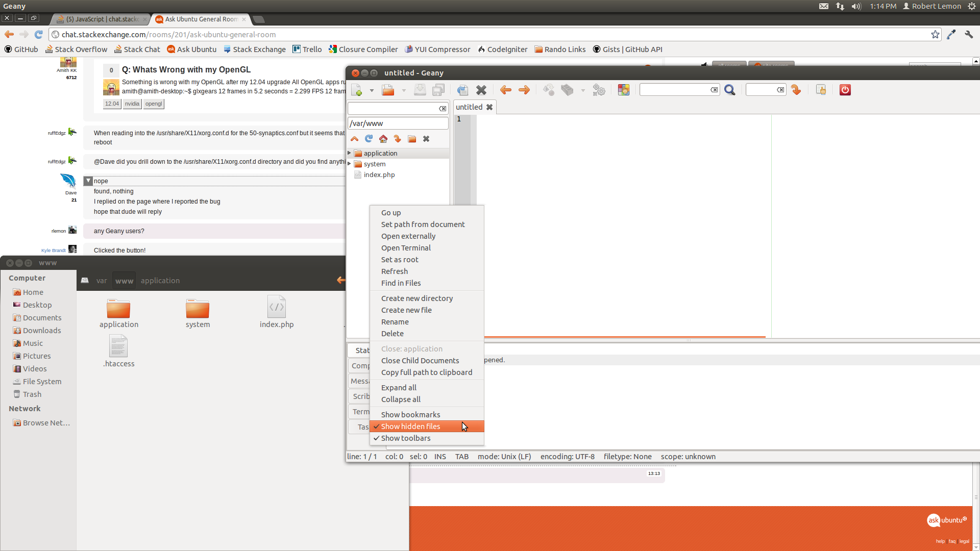The width and height of the screenshot is (980, 551).
Task: Toggle Show toolbars option
Action: (x=405, y=438)
